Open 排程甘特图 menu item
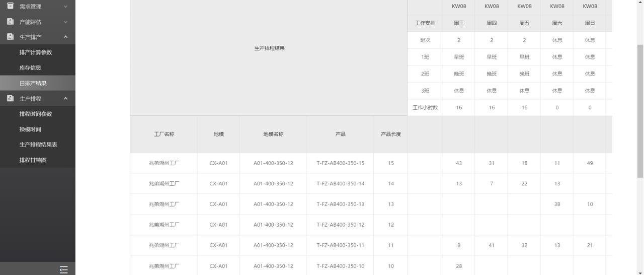The height and width of the screenshot is (275, 644). coord(33,160)
